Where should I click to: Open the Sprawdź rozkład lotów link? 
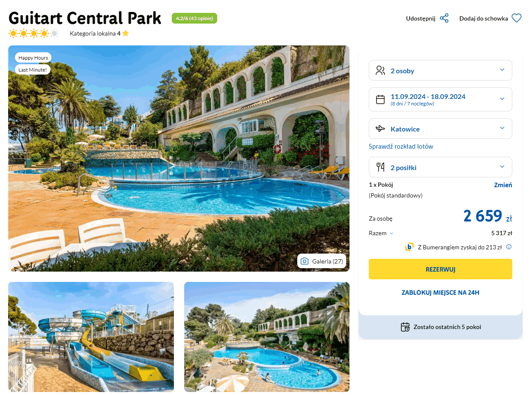[401, 147]
